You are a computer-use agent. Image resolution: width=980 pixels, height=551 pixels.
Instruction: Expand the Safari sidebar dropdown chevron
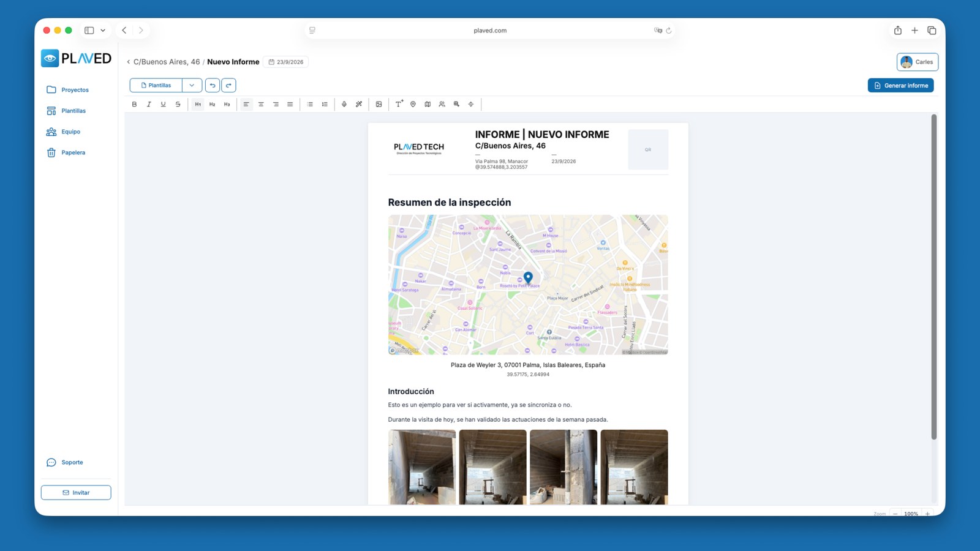(x=103, y=30)
